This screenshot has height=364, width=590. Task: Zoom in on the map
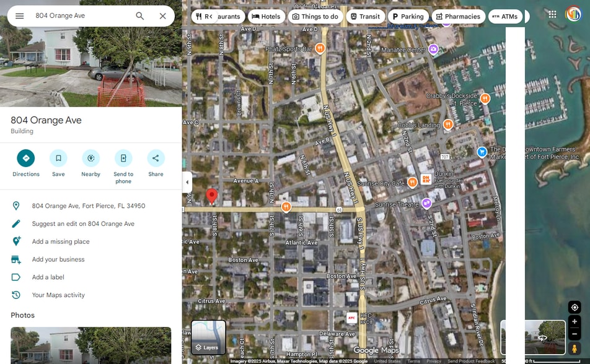coord(575,321)
